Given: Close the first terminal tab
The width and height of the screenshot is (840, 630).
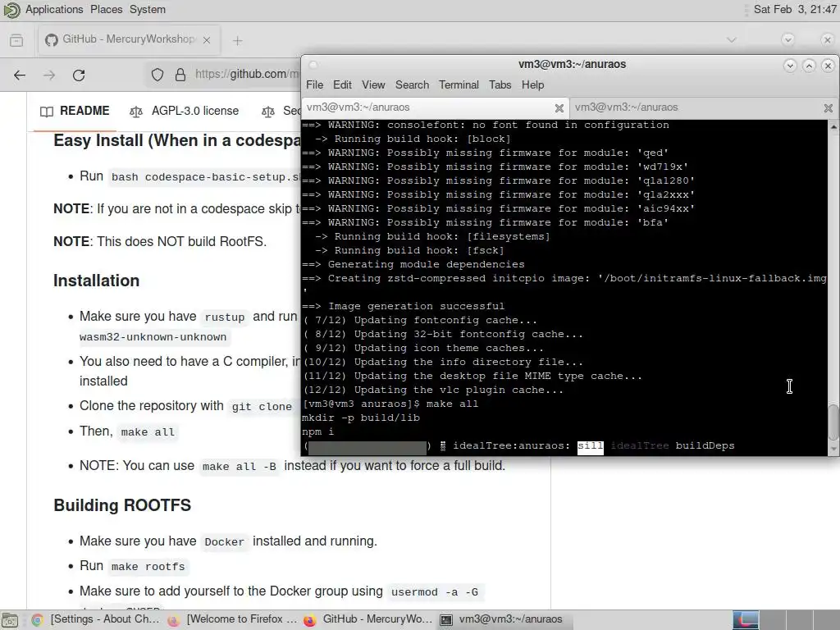Looking at the screenshot, I should tap(559, 108).
